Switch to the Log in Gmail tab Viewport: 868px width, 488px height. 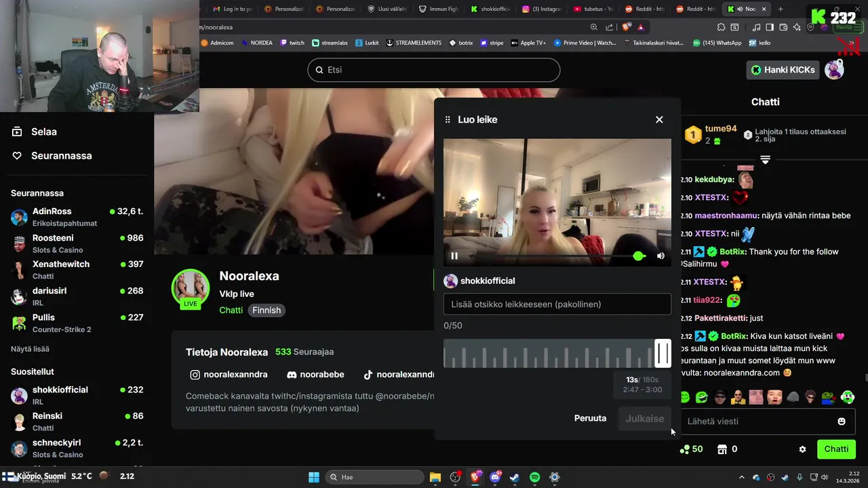tap(233, 9)
